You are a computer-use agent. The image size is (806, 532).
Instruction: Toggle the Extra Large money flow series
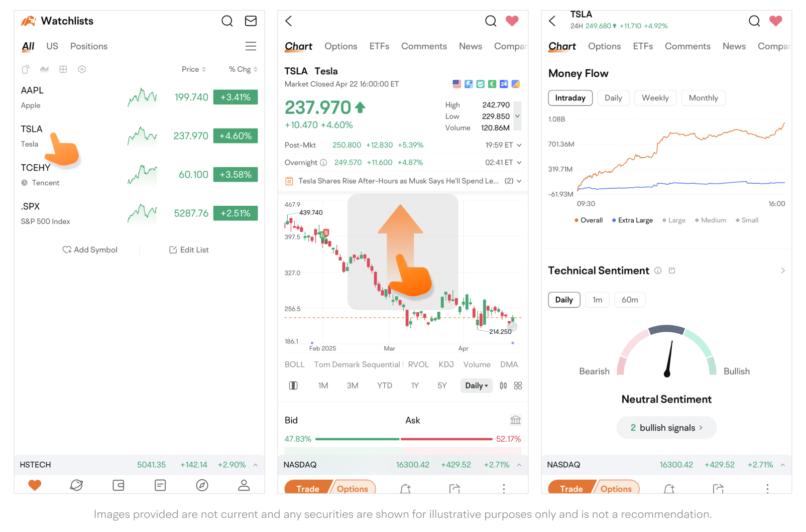(x=632, y=220)
